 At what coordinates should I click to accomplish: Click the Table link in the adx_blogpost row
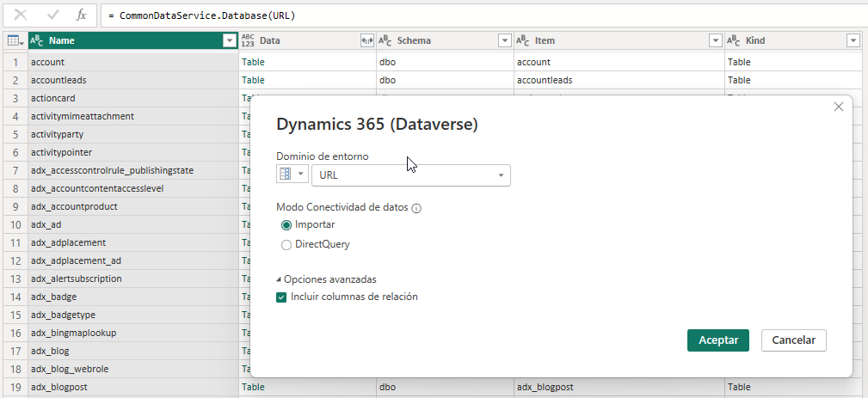coord(253,387)
